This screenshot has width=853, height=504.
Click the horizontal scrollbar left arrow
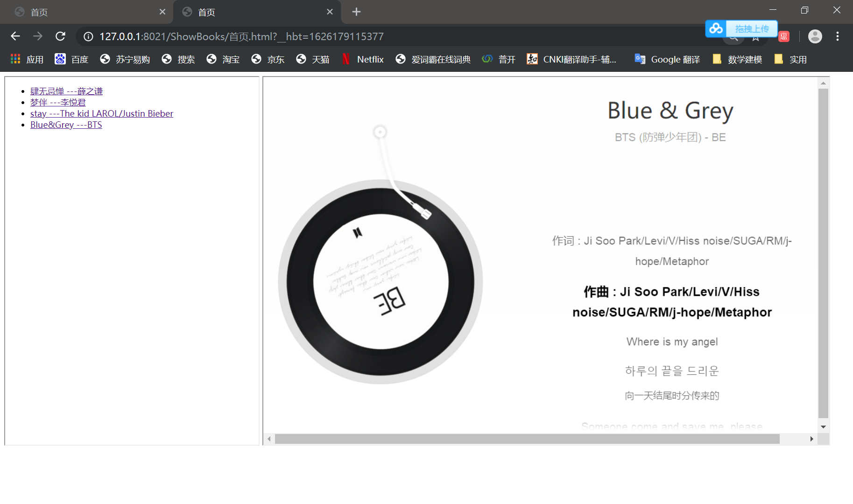[269, 439]
